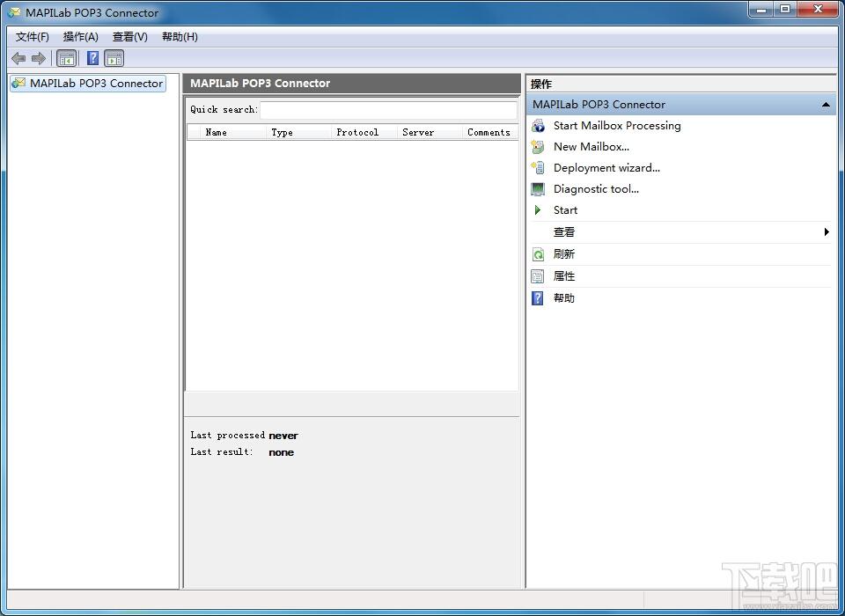The image size is (845, 616).
Task: Click the green refresh icon beside 刷新
Action: (x=538, y=254)
